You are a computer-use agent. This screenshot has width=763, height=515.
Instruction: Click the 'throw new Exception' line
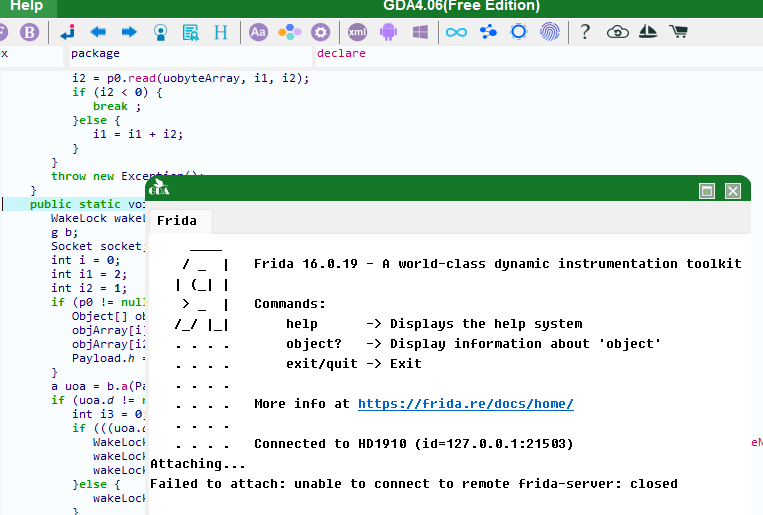tap(127, 175)
